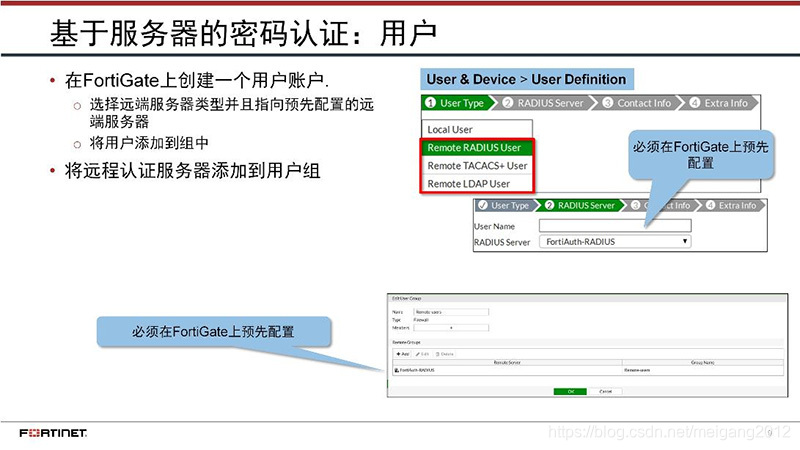This screenshot has height=450, width=800.
Task: Select the Remote TACACS+ User option
Action: 477,165
